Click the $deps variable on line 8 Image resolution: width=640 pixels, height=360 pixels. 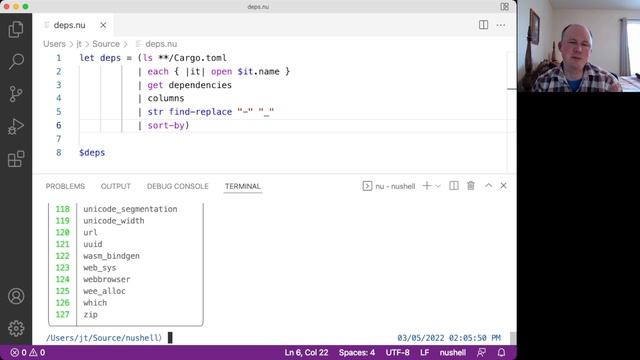pos(92,153)
